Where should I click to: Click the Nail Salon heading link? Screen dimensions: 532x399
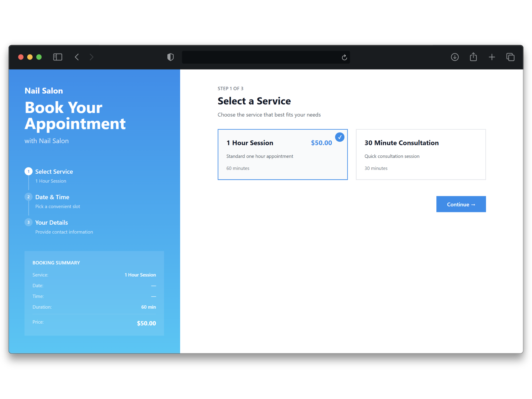(x=44, y=90)
